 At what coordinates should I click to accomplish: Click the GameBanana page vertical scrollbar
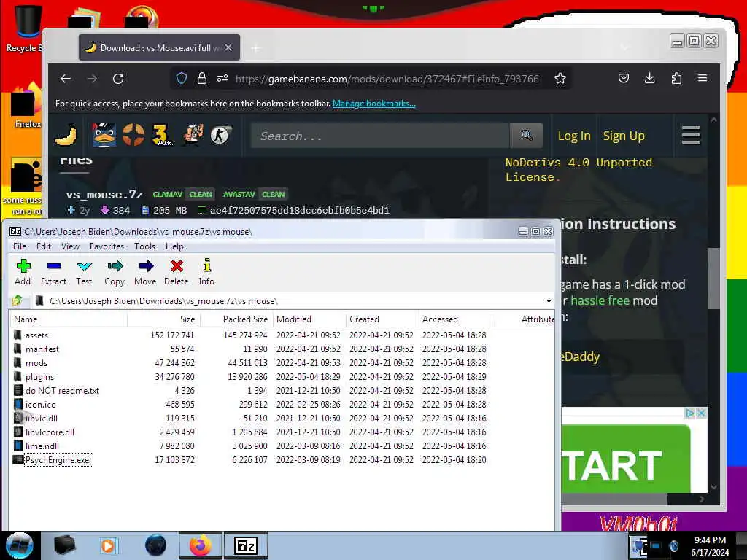pos(713,279)
